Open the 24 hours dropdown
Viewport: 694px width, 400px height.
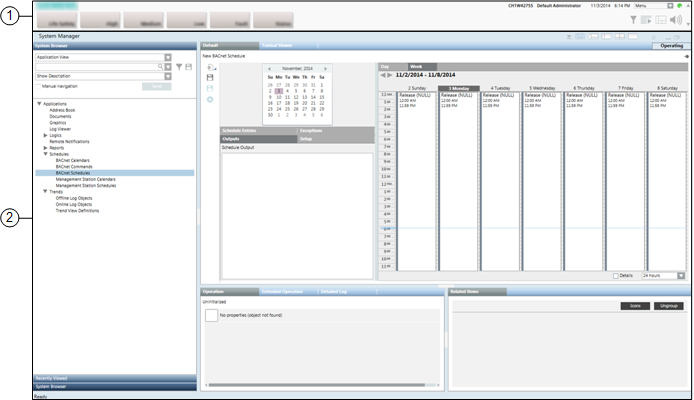[x=681, y=275]
